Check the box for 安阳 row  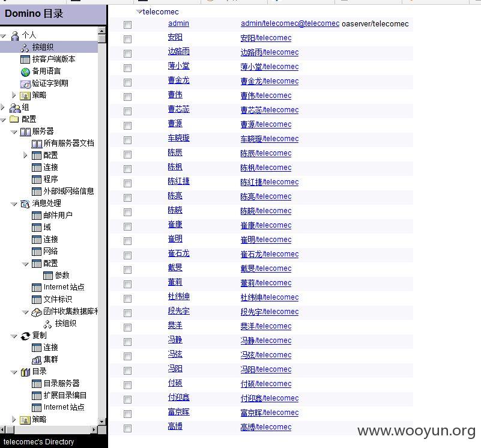[x=128, y=39]
